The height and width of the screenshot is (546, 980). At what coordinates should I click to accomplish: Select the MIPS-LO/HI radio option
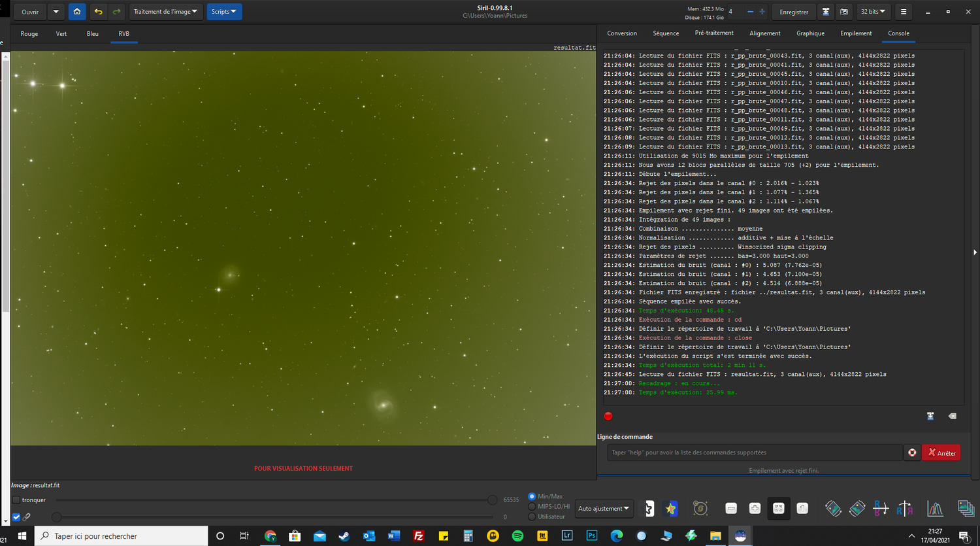[532, 506]
